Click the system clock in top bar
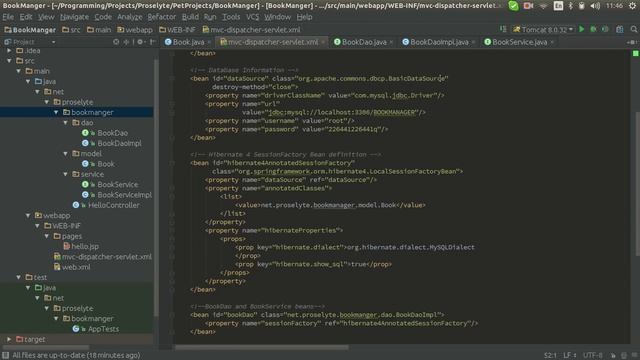The height and width of the screenshot is (360, 640). coord(614,6)
